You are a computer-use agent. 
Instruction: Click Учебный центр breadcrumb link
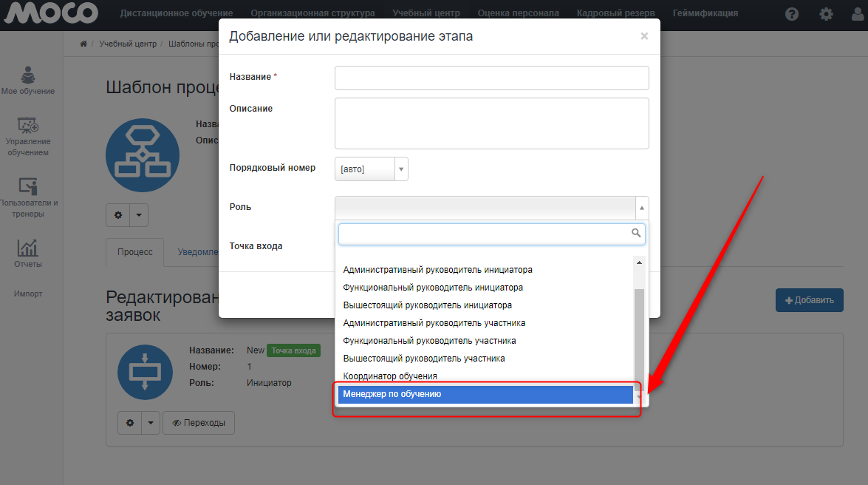[x=128, y=44]
